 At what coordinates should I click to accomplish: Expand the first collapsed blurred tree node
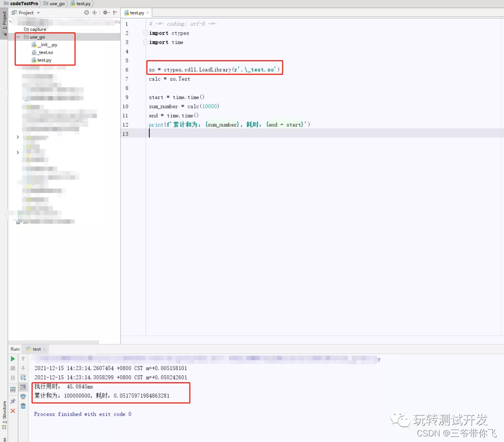coord(18,137)
